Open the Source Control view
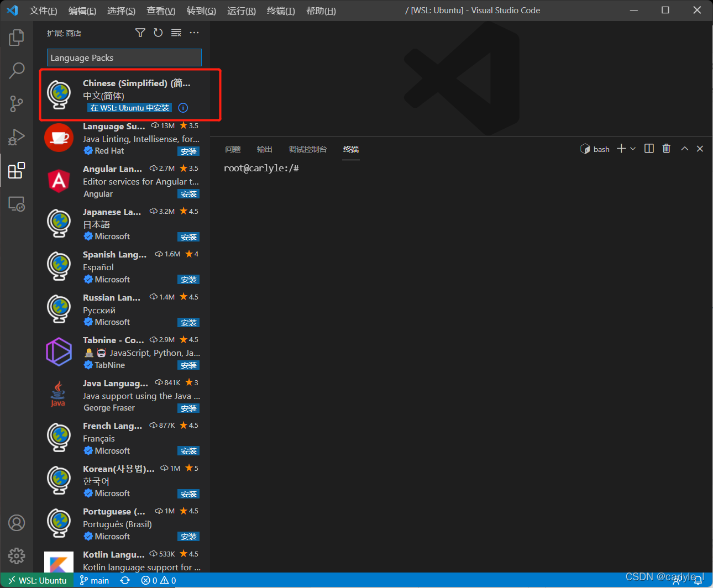Image resolution: width=713 pixels, height=588 pixels. click(x=17, y=104)
